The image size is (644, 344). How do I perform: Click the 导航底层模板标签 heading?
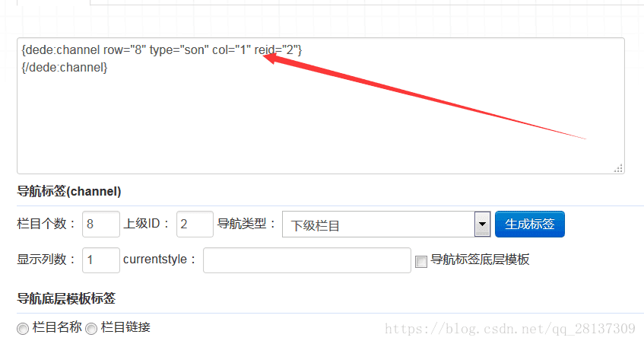click(x=66, y=298)
